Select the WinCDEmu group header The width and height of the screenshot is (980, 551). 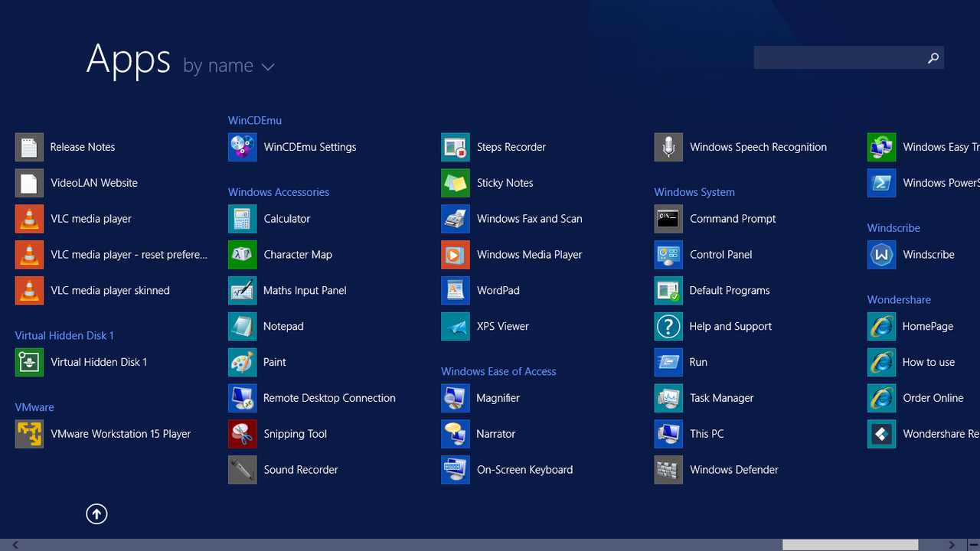(x=255, y=120)
